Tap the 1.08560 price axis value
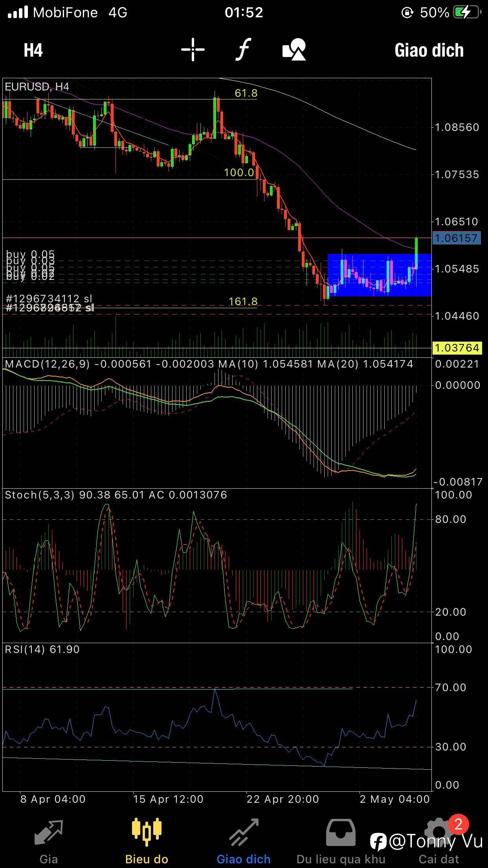Viewport: 488px width, 868px height. [457, 127]
